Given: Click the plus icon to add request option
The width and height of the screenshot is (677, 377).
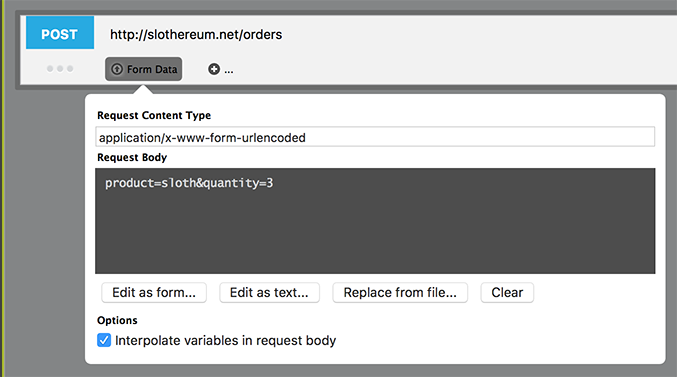Looking at the screenshot, I should [214, 69].
